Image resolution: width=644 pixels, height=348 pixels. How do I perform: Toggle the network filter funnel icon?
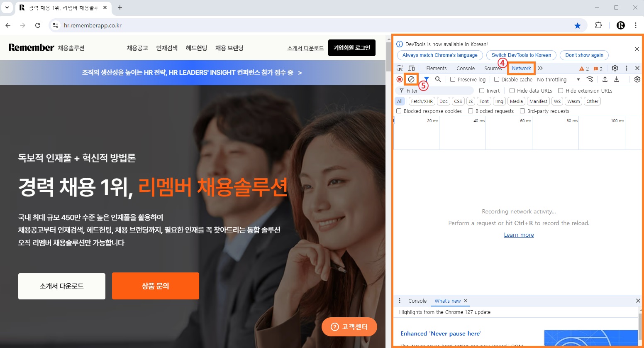(x=427, y=79)
